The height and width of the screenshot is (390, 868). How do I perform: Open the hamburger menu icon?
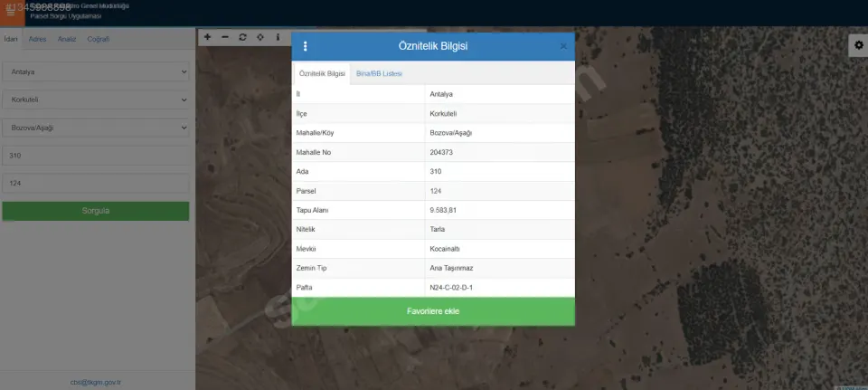click(11, 12)
